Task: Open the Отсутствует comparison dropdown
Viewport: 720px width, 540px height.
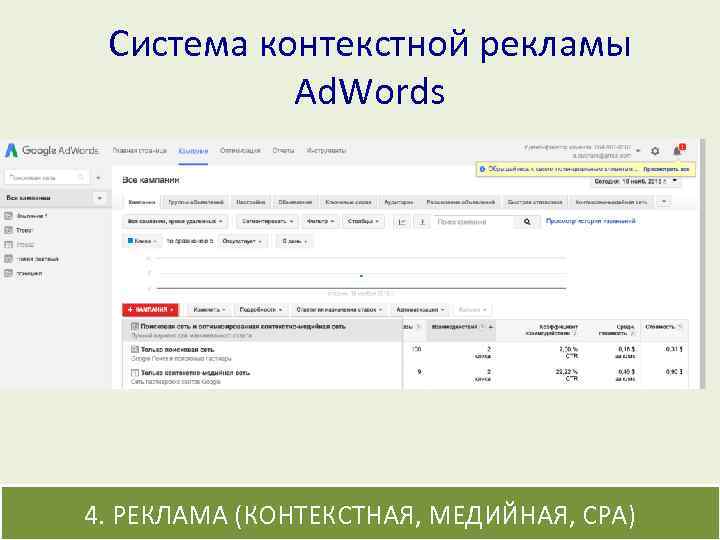Action: tap(242, 241)
